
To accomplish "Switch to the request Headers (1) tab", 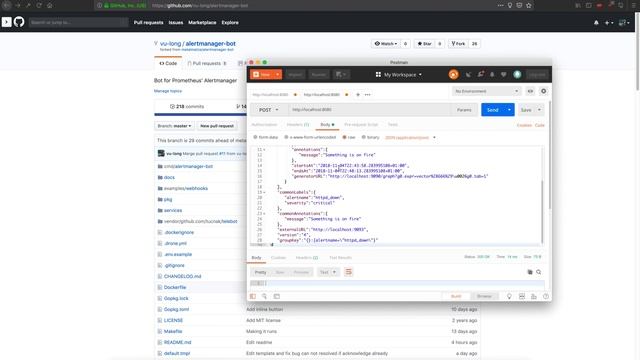I will (298, 124).
